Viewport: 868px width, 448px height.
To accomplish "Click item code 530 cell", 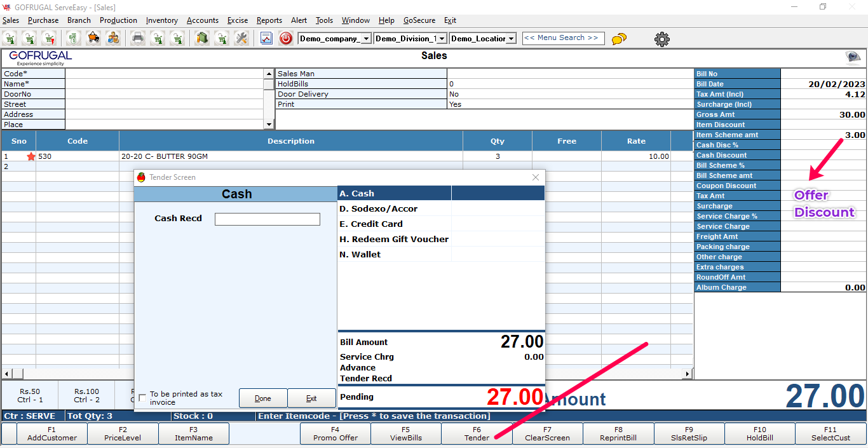I will [77, 156].
